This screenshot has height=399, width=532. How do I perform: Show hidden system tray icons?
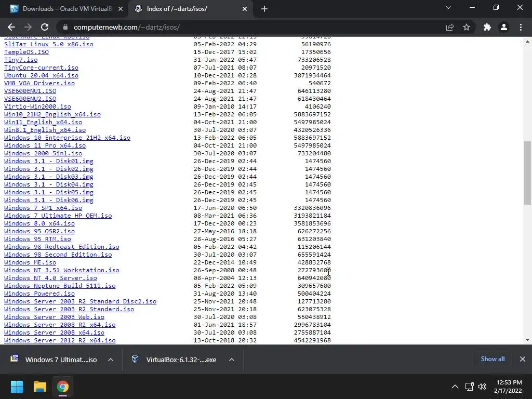coord(455,387)
